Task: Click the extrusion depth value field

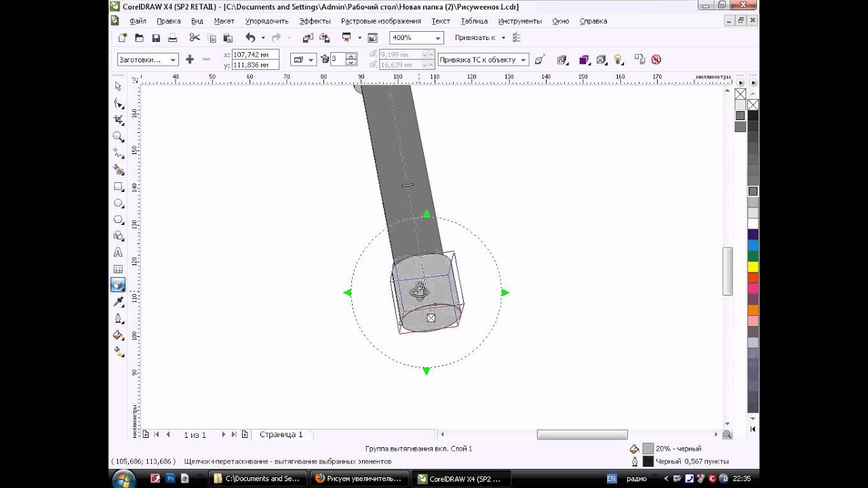Action: [x=337, y=60]
